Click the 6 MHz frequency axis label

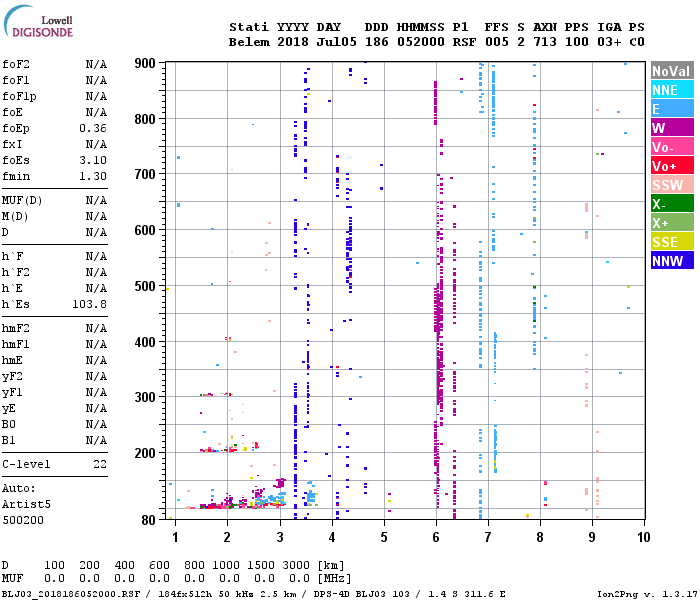pos(436,537)
